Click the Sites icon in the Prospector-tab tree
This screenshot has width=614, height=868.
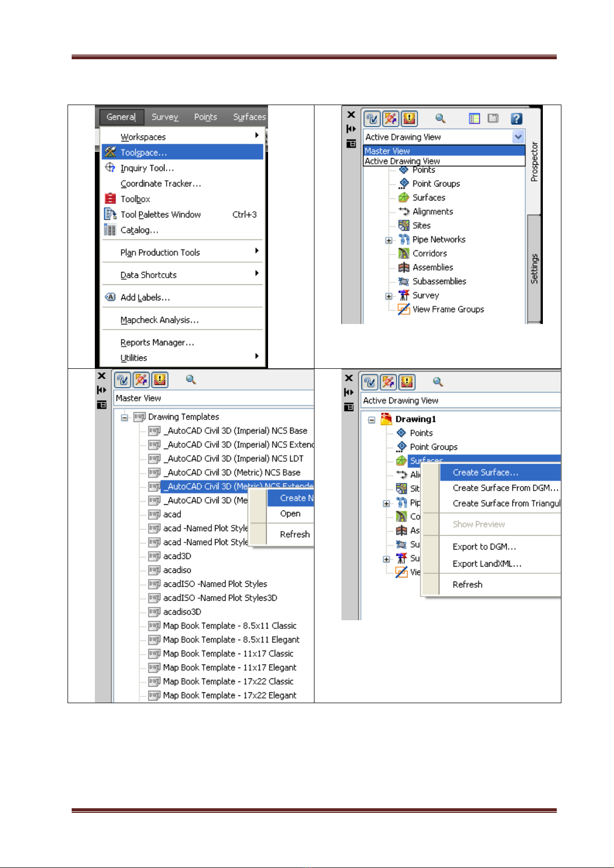[x=404, y=225]
